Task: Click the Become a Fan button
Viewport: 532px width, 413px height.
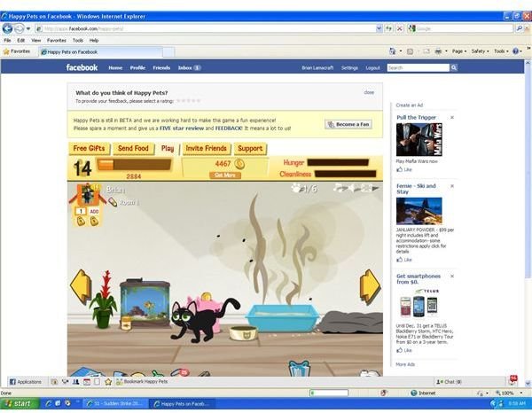Action: coord(348,124)
